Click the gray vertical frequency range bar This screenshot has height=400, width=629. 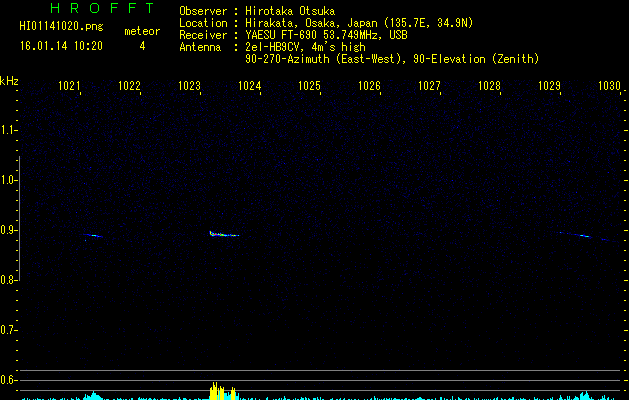[19, 218]
